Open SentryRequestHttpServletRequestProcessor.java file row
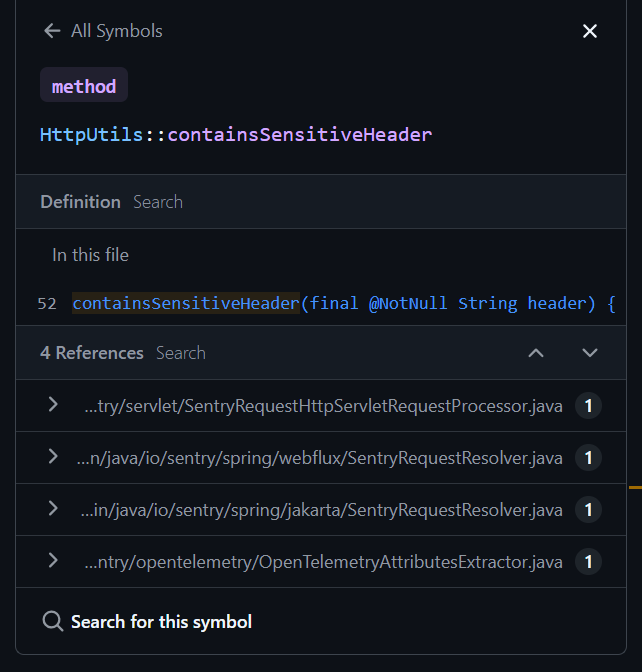Screen dimensions: 642x672 [321, 406]
